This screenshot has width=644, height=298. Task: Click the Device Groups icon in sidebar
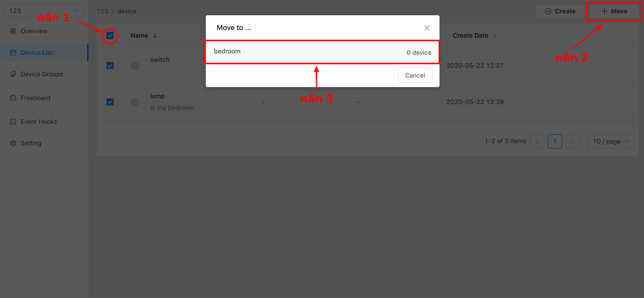(x=13, y=74)
